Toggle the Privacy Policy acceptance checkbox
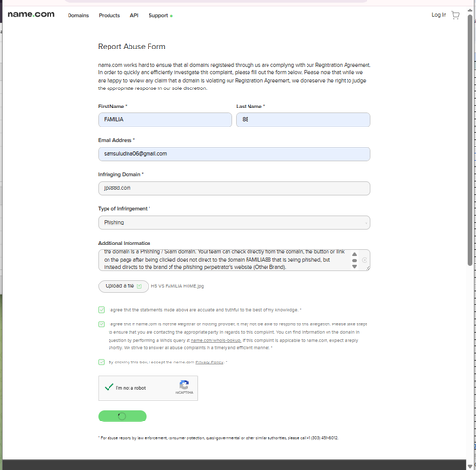476x470 pixels. click(x=101, y=362)
